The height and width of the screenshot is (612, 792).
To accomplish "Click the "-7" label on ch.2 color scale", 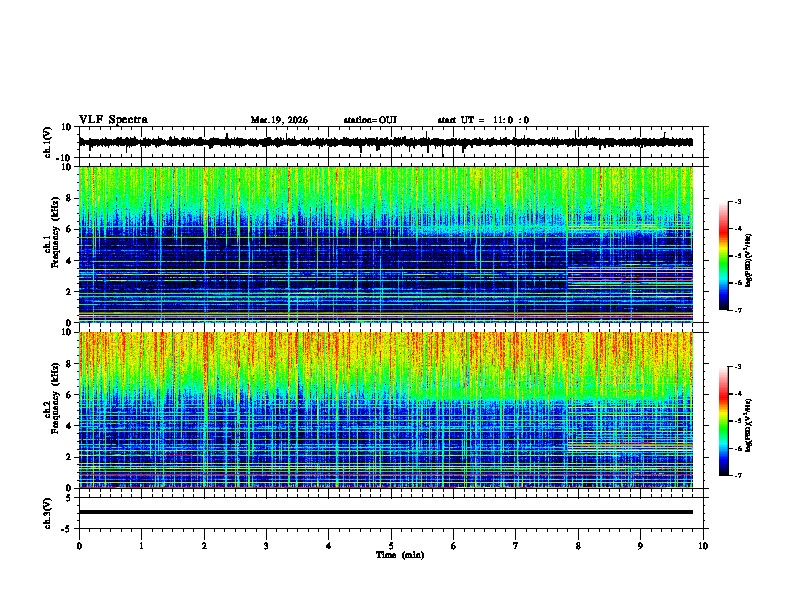I will point(737,476).
